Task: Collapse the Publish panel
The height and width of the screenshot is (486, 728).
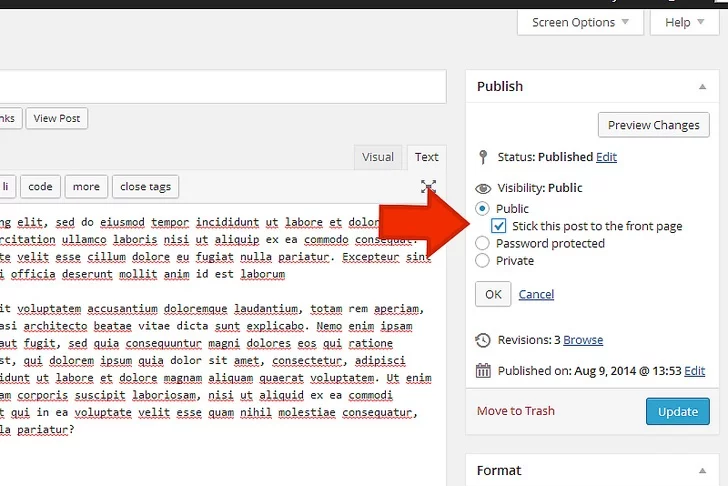Action: point(702,87)
